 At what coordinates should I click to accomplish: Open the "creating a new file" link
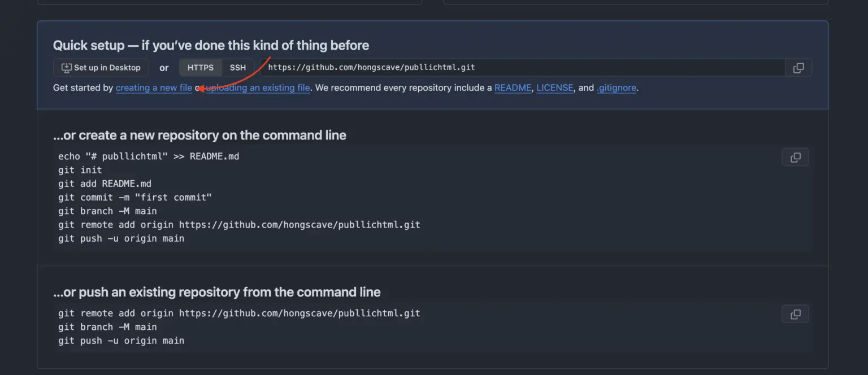(x=154, y=88)
